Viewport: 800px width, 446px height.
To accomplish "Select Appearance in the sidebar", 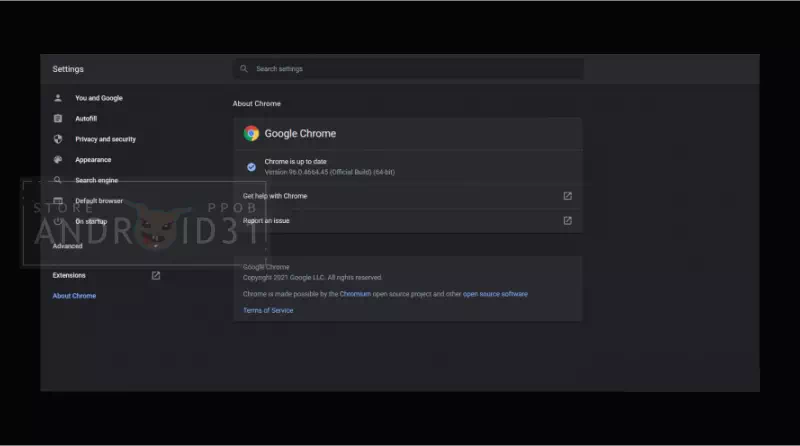I will tap(93, 160).
